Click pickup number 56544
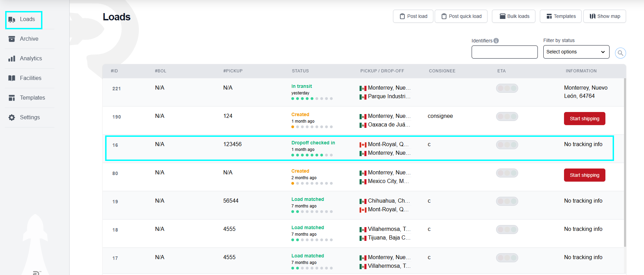 pyautogui.click(x=231, y=201)
